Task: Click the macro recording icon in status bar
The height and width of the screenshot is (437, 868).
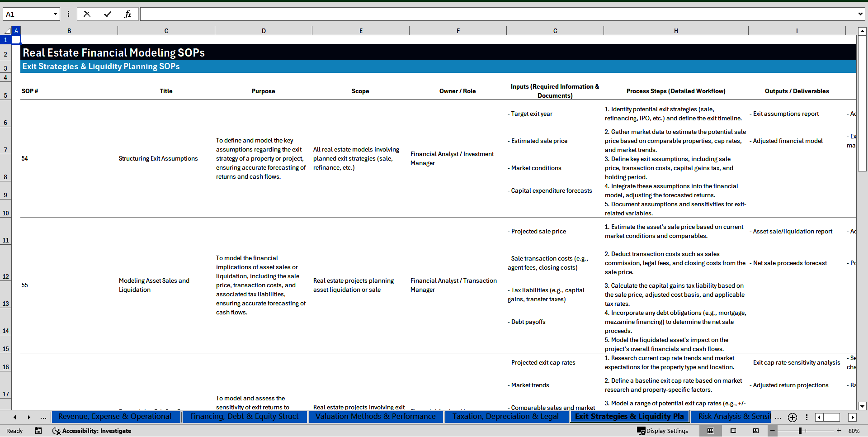Action: pos(38,431)
